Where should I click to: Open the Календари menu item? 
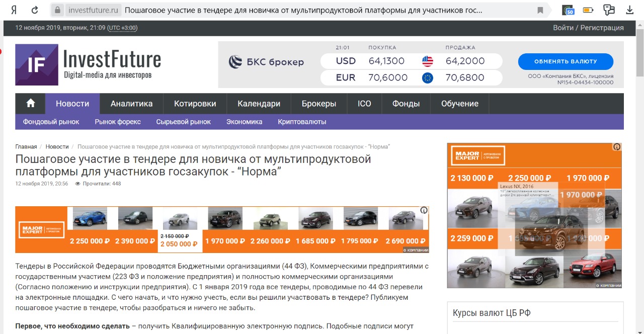click(x=259, y=104)
